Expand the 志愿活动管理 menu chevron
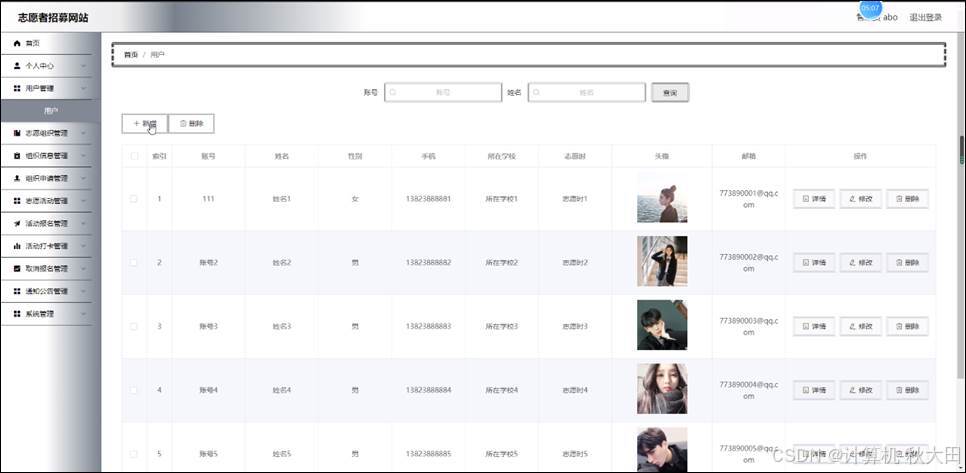966x473 pixels. (83, 201)
